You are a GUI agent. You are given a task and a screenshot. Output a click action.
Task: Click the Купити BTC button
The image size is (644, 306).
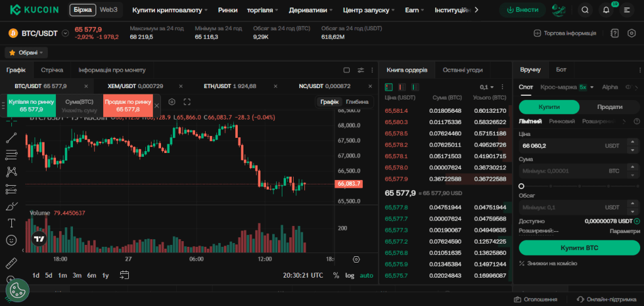click(579, 247)
